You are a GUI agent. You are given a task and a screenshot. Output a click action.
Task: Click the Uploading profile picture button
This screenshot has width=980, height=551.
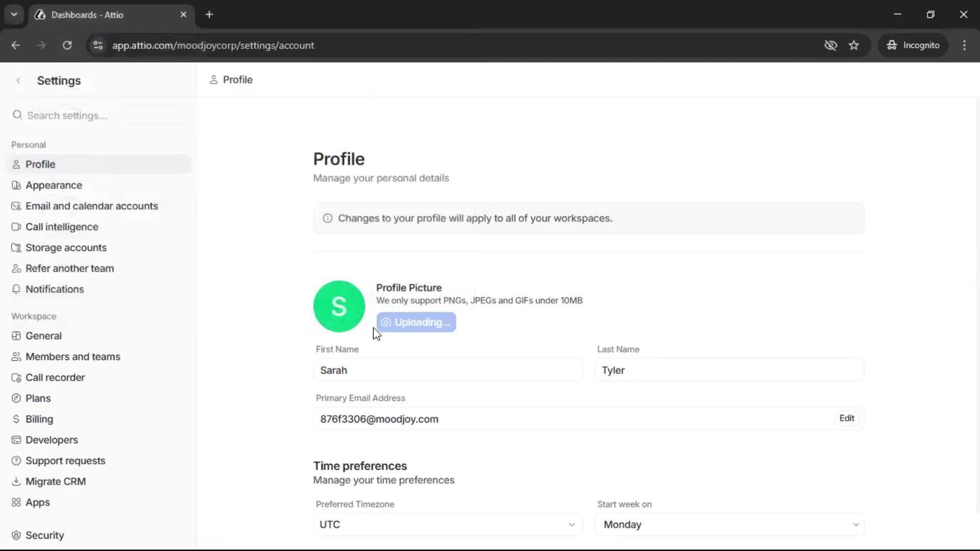pos(416,322)
